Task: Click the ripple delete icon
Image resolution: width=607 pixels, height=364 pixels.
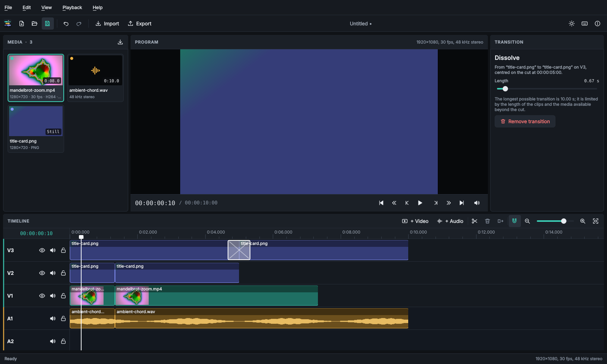Action: point(500,221)
